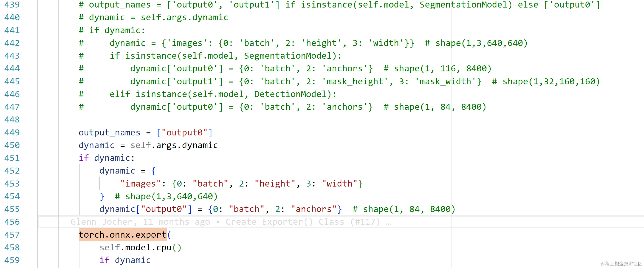Click shape(1,32,160,160) comment on line 445
This screenshot has width=644, height=268.
546,81
